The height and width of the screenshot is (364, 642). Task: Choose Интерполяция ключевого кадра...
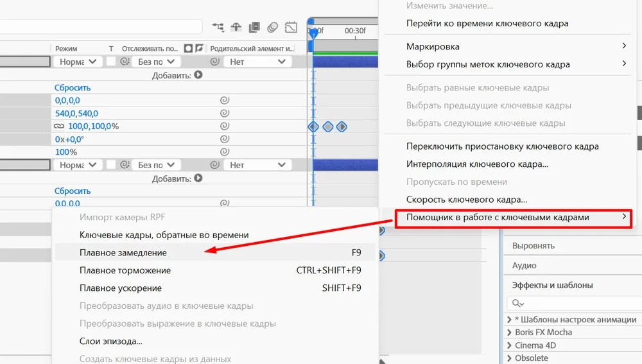click(477, 164)
